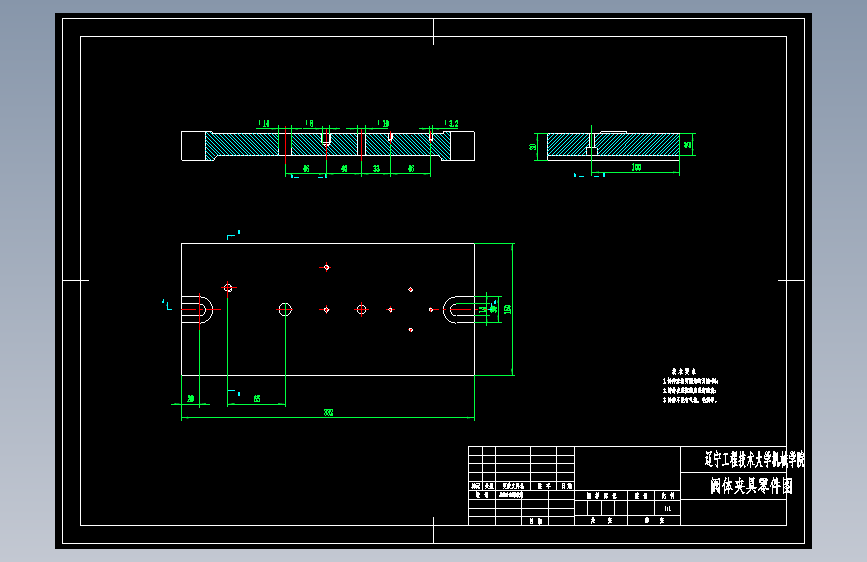Click the 65 dimension below the plan view
This screenshot has height=562, width=867.
pyautogui.click(x=257, y=399)
